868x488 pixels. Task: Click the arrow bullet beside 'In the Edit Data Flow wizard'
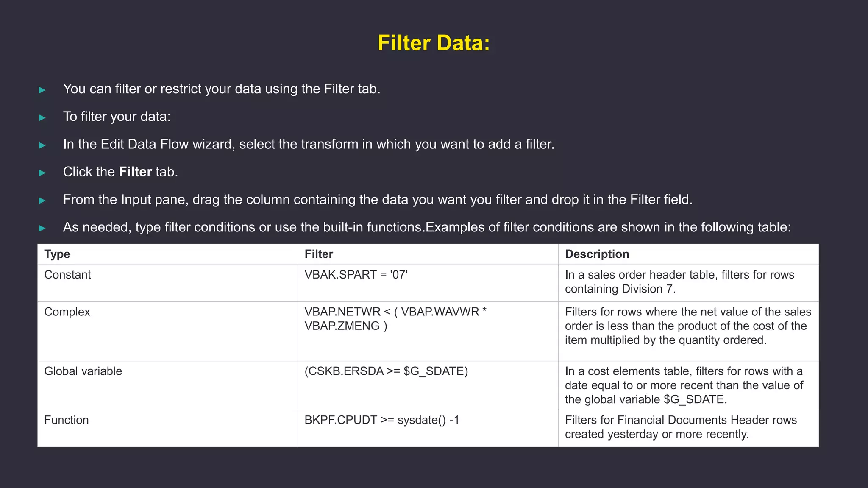[42, 145]
